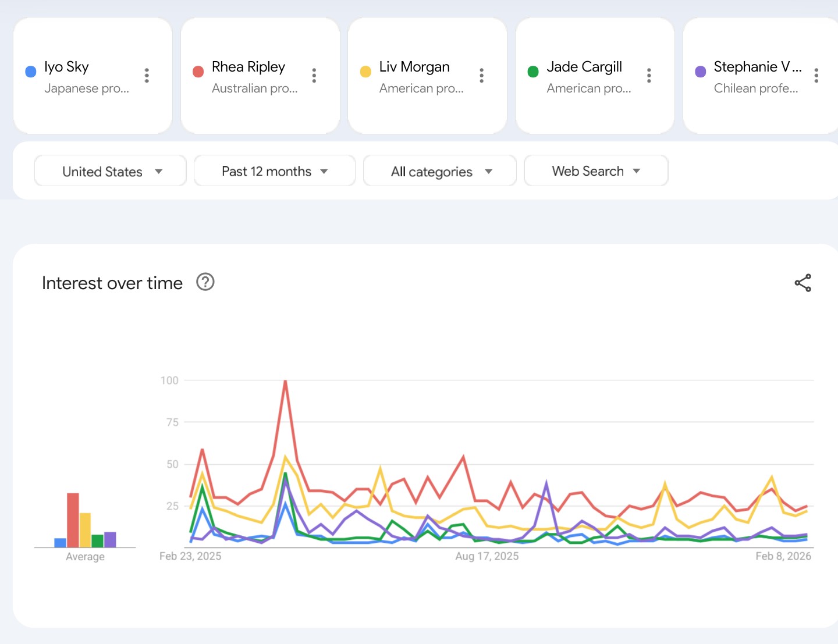Click the red peak on the trend chart
The width and height of the screenshot is (838, 644).
tap(285, 382)
